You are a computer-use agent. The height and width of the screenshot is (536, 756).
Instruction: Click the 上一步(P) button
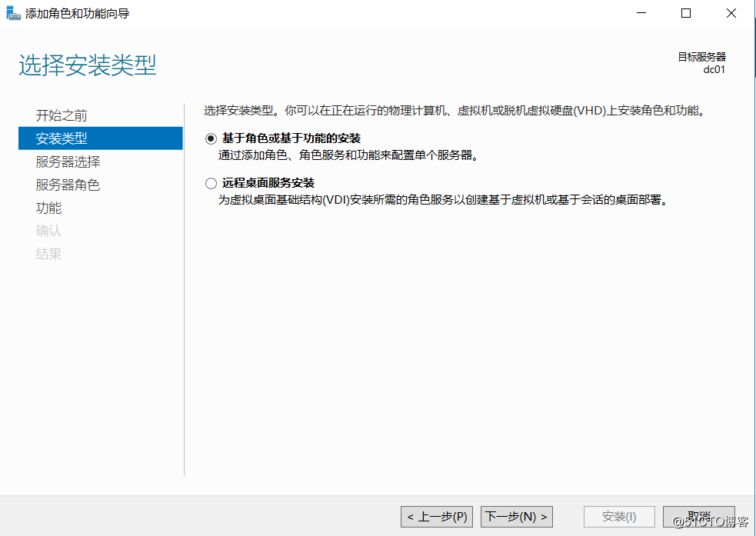(437, 517)
